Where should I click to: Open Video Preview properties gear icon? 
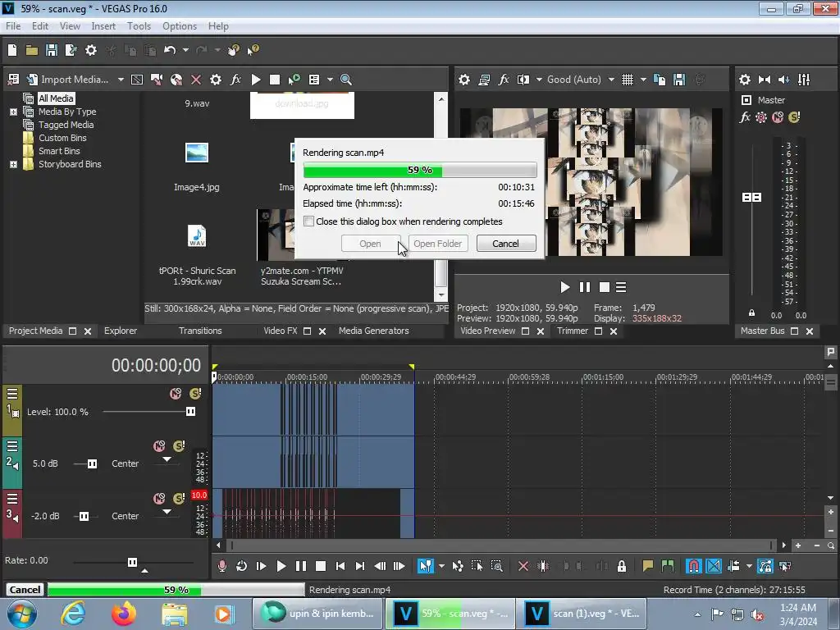coord(464,80)
